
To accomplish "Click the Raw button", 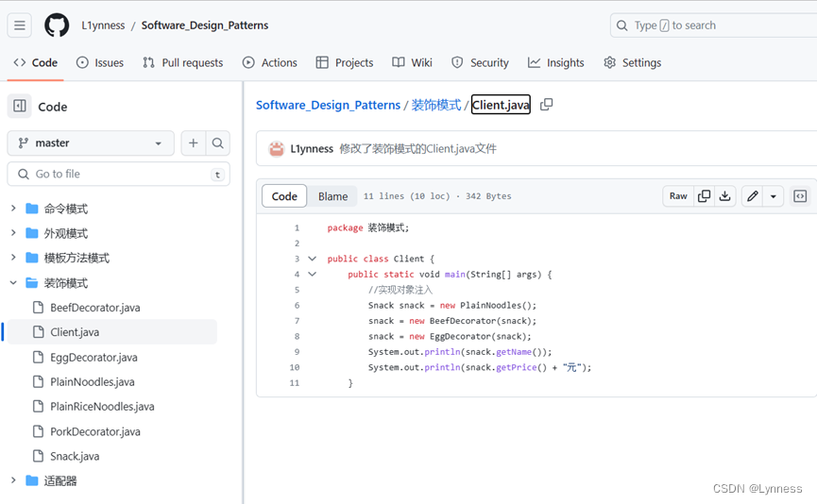I will (678, 195).
